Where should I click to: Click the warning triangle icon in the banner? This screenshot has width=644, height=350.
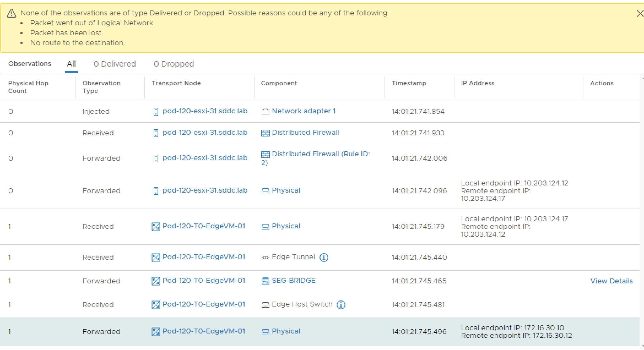11,13
